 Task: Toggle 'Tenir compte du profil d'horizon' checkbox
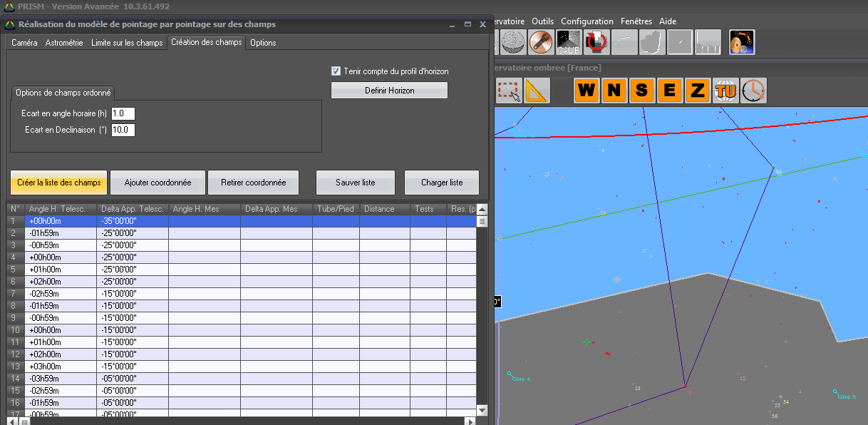click(x=336, y=71)
